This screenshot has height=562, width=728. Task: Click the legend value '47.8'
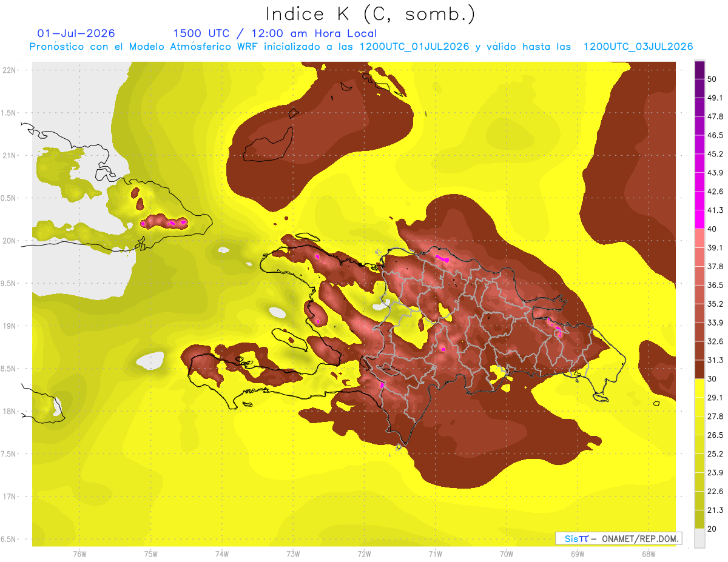pyautogui.click(x=715, y=116)
